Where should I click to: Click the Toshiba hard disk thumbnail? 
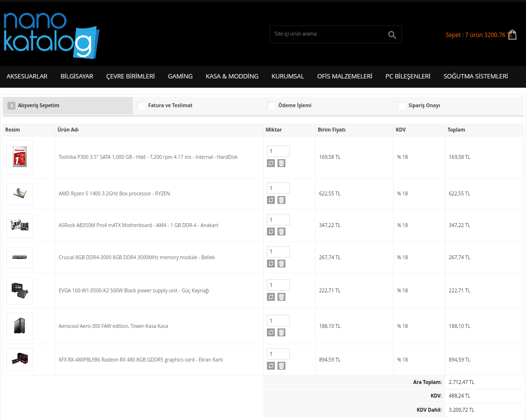coord(20,157)
